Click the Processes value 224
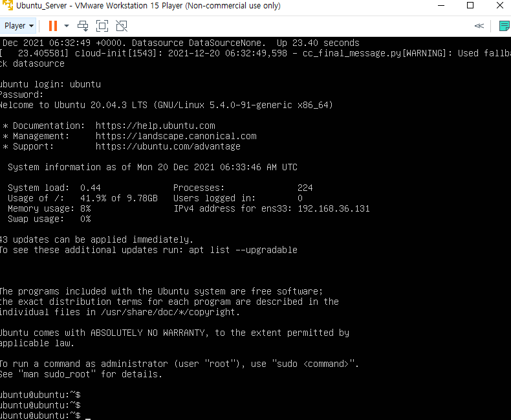Image resolution: width=511 pixels, height=420 pixels. pos(305,188)
